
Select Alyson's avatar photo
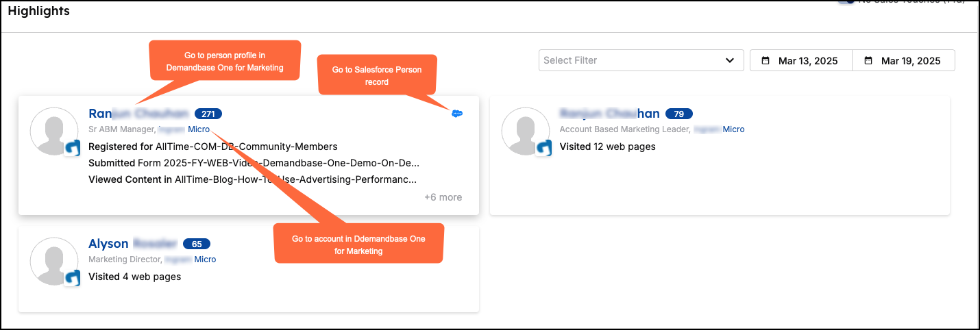(54, 262)
